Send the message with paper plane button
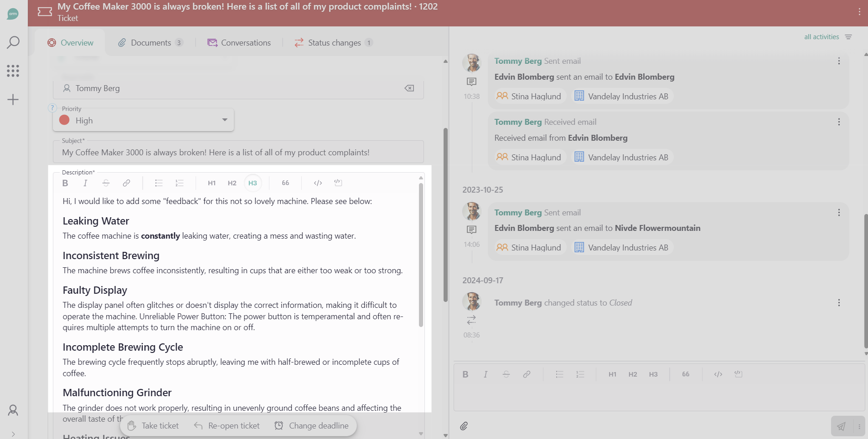This screenshot has height=439, width=868. 841,426
